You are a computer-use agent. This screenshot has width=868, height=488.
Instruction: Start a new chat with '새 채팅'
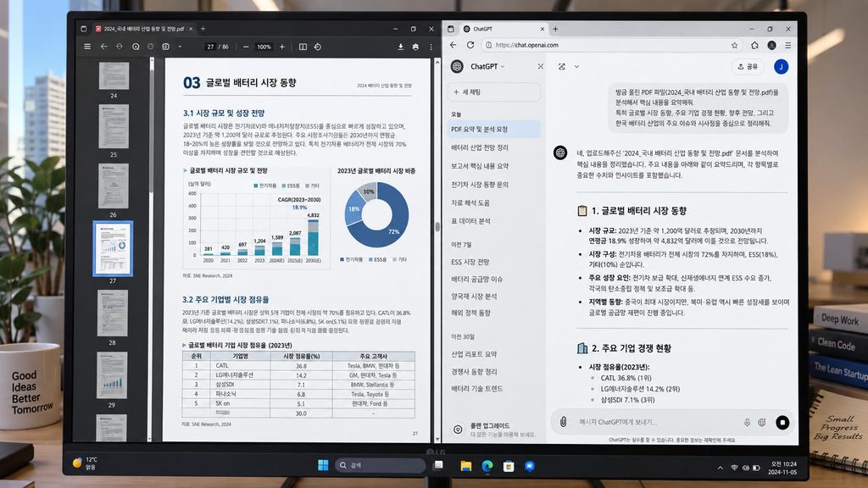494,91
